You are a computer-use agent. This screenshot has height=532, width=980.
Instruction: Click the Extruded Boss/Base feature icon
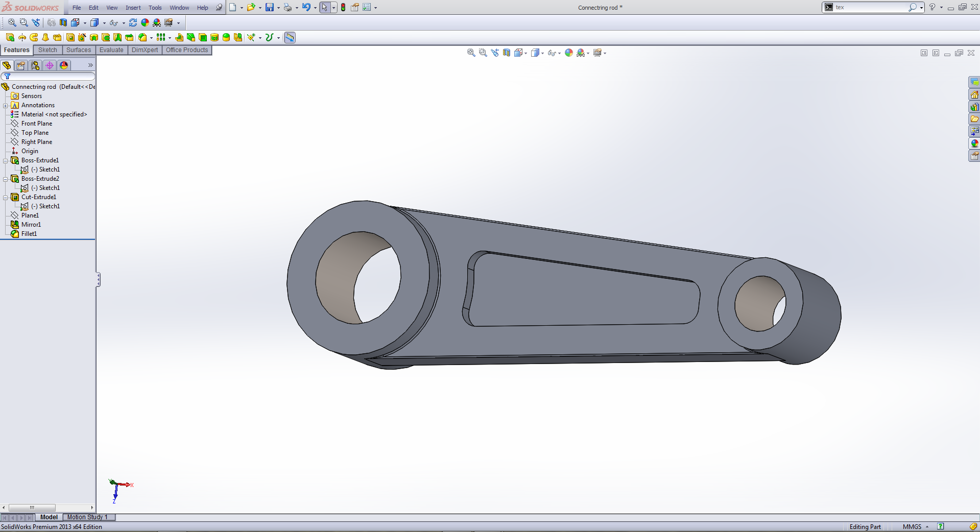[x=10, y=37]
